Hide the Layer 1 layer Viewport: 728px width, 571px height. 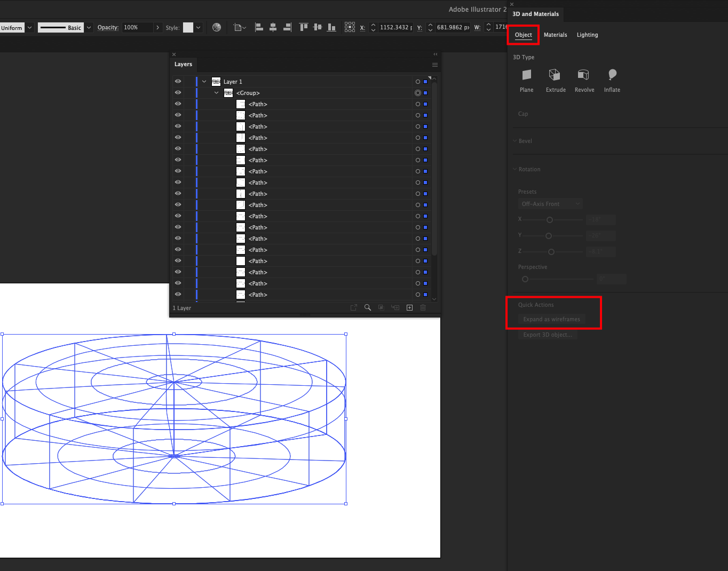[x=178, y=81]
